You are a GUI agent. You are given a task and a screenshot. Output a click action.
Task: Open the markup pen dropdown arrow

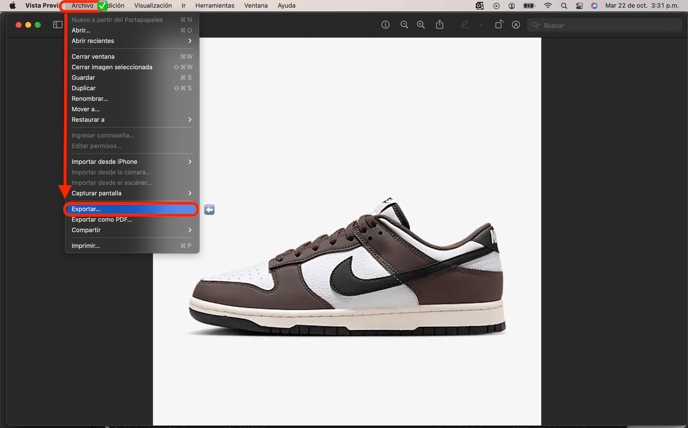tap(481, 25)
